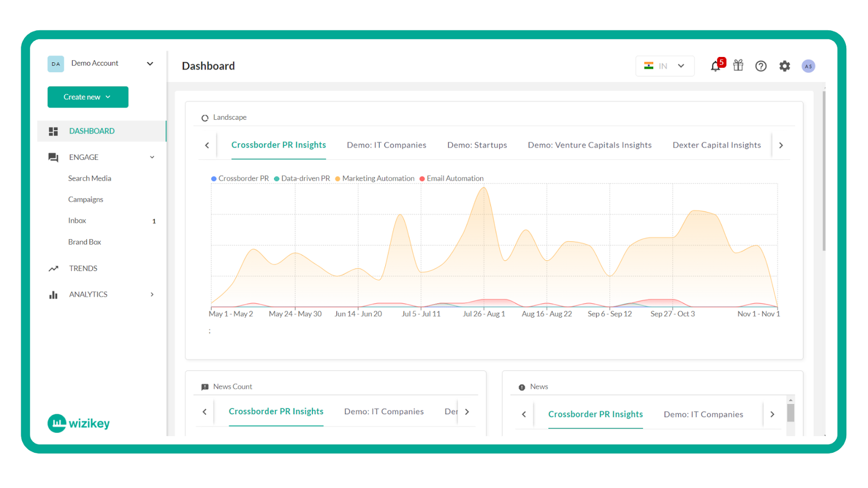Click News Count tabs left arrow

click(205, 412)
